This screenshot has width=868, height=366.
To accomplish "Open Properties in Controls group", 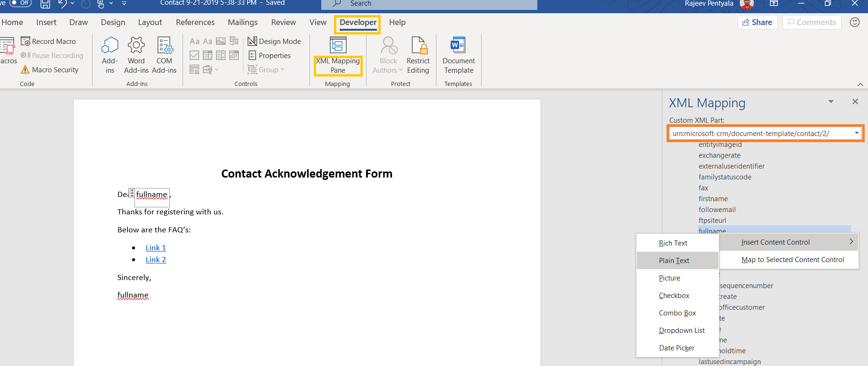I will pos(269,56).
